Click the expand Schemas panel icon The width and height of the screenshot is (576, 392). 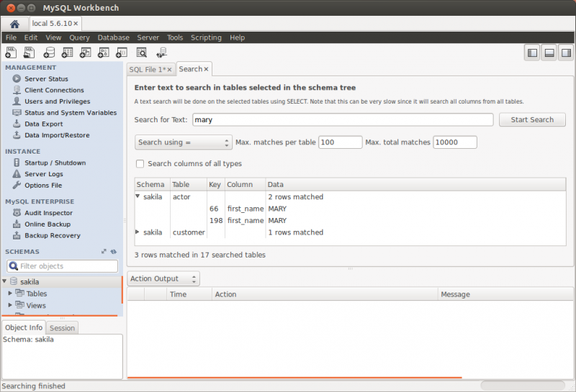(104, 252)
